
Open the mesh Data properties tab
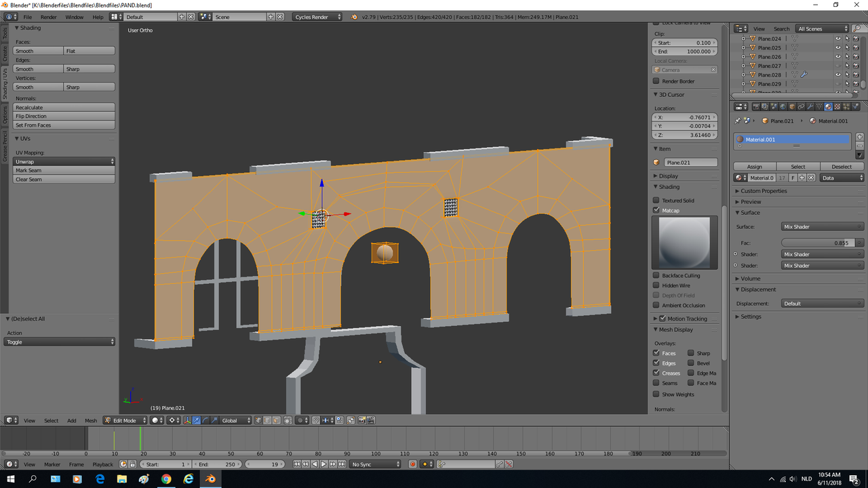pyautogui.click(x=818, y=106)
